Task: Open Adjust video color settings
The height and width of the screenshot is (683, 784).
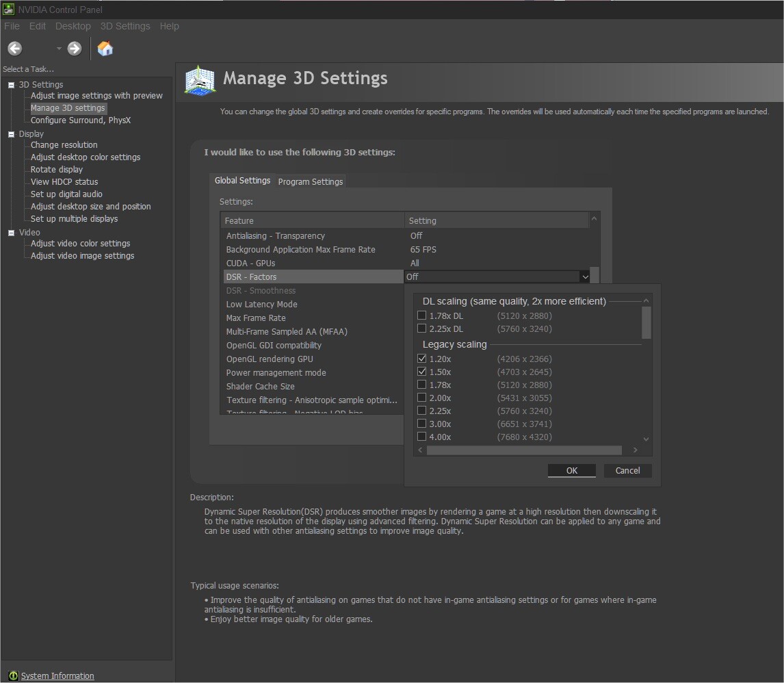Action: click(x=81, y=243)
